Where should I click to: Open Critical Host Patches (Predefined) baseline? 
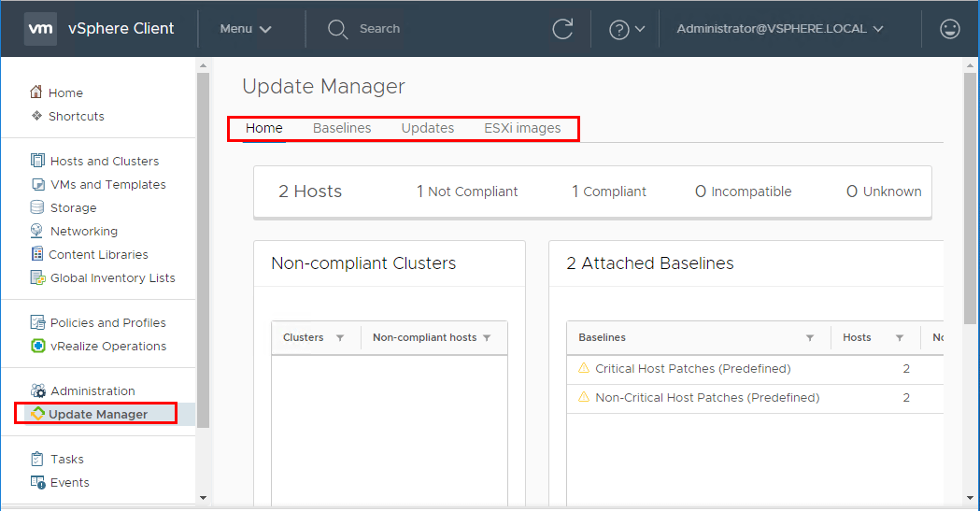point(692,369)
